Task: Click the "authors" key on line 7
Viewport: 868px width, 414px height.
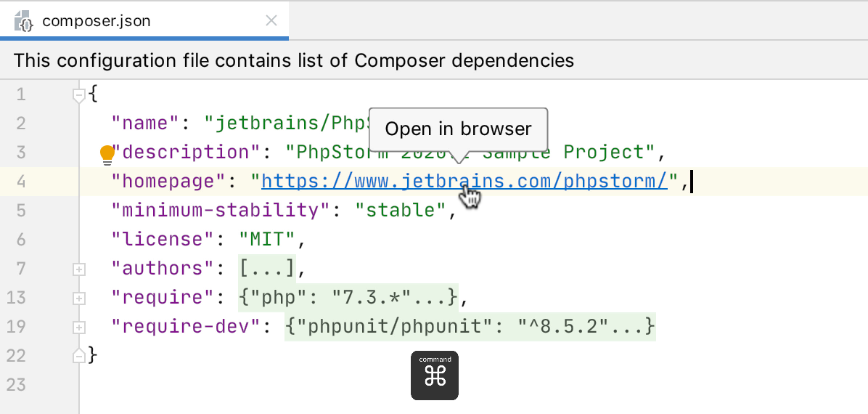Action: (163, 268)
